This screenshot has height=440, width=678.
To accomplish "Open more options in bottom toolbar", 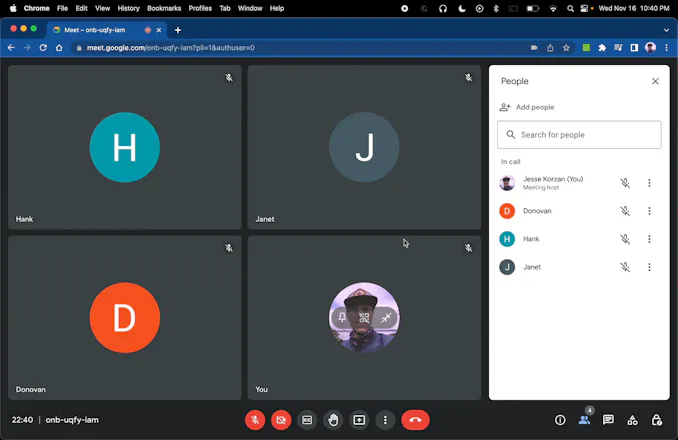I will [385, 420].
